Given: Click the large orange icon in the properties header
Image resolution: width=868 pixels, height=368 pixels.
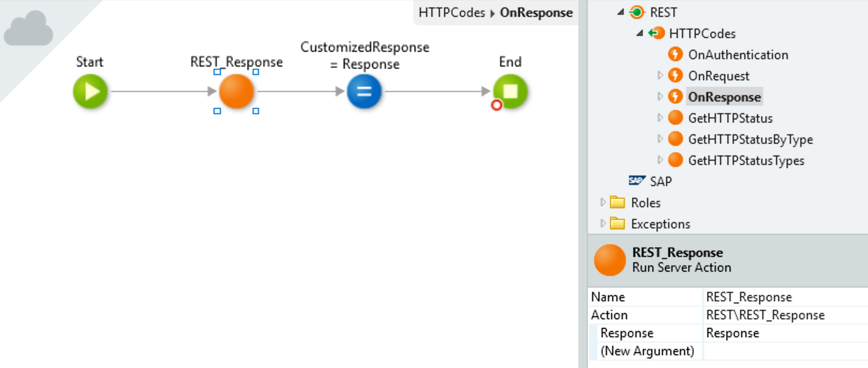Looking at the screenshot, I should tap(610, 260).
